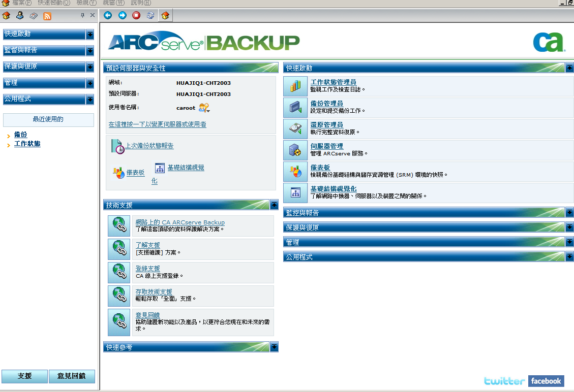The height and width of the screenshot is (392, 574).
Task: Expand the 監控與報告 section
Action: (x=569, y=212)
